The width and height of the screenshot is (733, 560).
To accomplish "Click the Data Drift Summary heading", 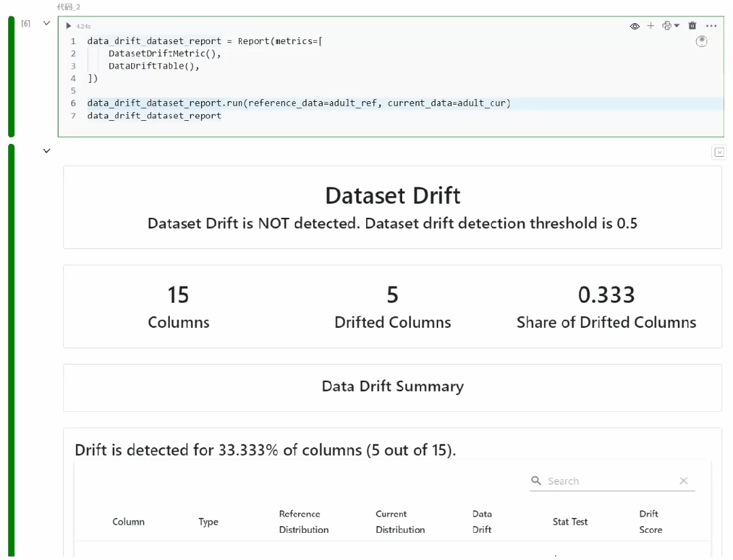I will [393, 386].
